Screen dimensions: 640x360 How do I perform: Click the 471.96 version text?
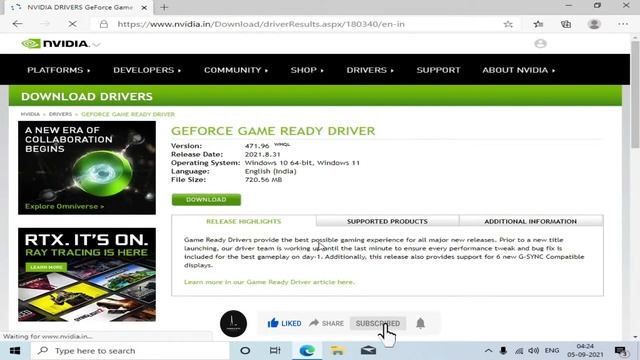coord(257,146)
